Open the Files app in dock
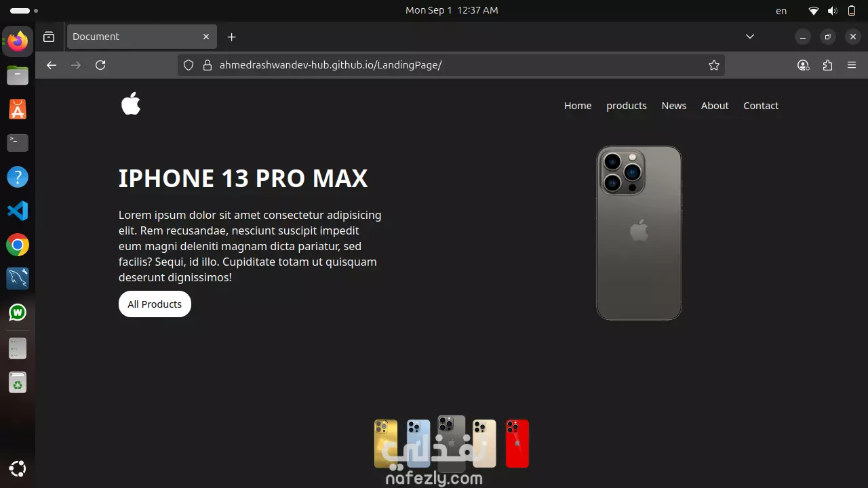This screenshot has height=488, width=868. (x=18, y=75)
